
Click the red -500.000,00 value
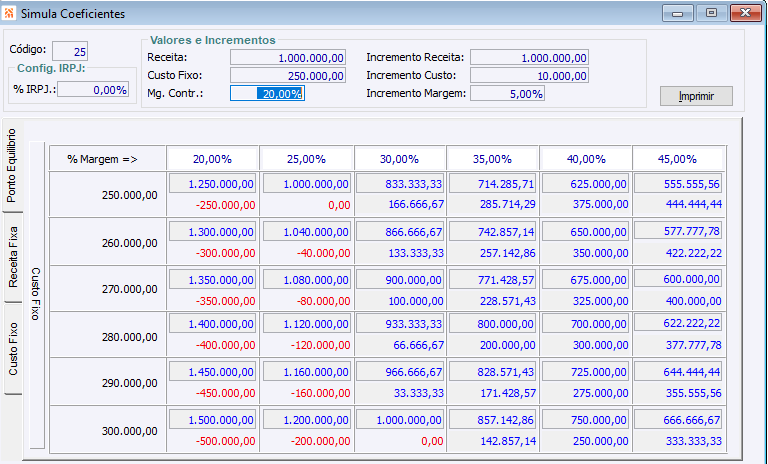coord(225,441)
